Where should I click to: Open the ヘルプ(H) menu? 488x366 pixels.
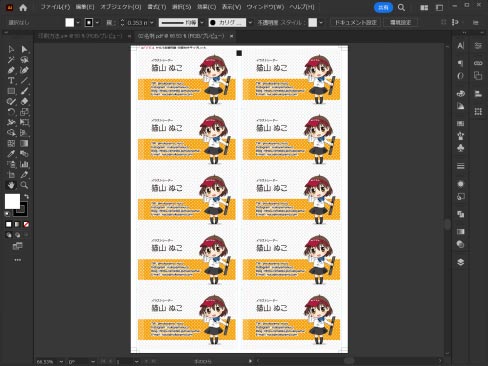302,7
